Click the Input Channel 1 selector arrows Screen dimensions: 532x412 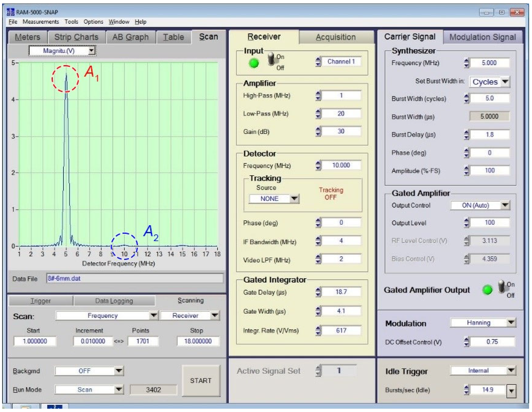318,62
